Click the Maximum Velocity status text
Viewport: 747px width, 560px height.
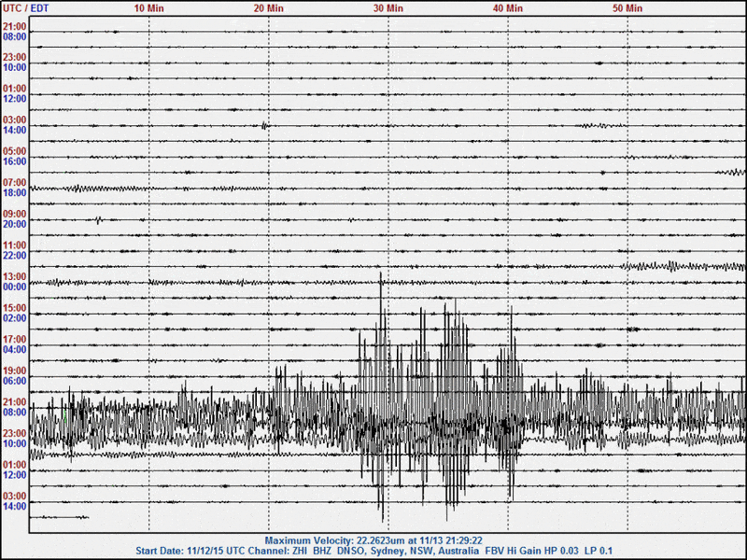point(373,539)
